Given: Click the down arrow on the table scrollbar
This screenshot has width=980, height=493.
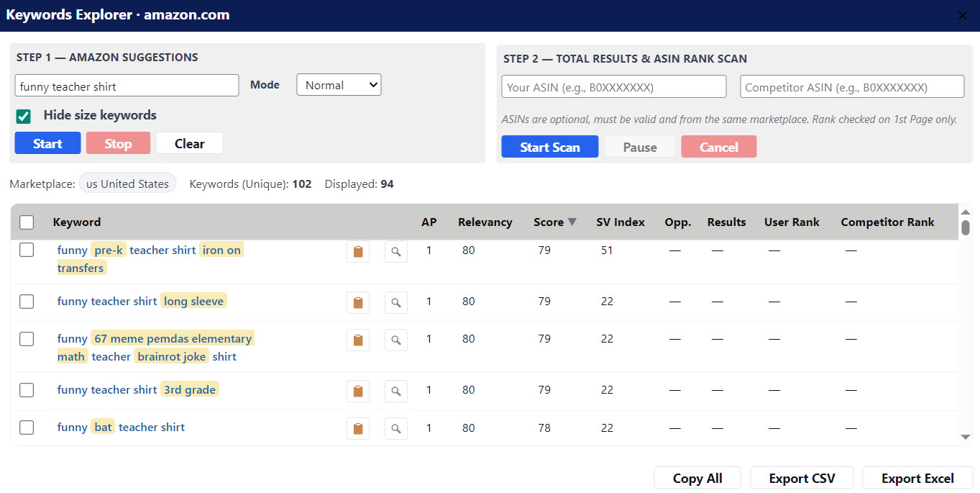Looking at the screenshot, I should click(966, 437).
